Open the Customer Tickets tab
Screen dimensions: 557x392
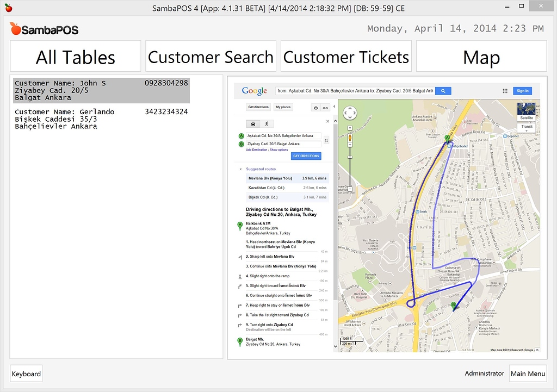click(x=346, y=55)
